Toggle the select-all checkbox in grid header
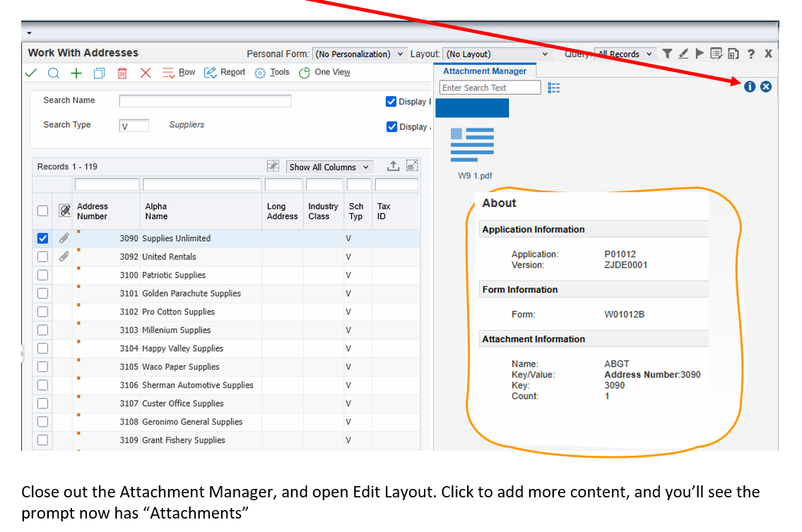 42,211
